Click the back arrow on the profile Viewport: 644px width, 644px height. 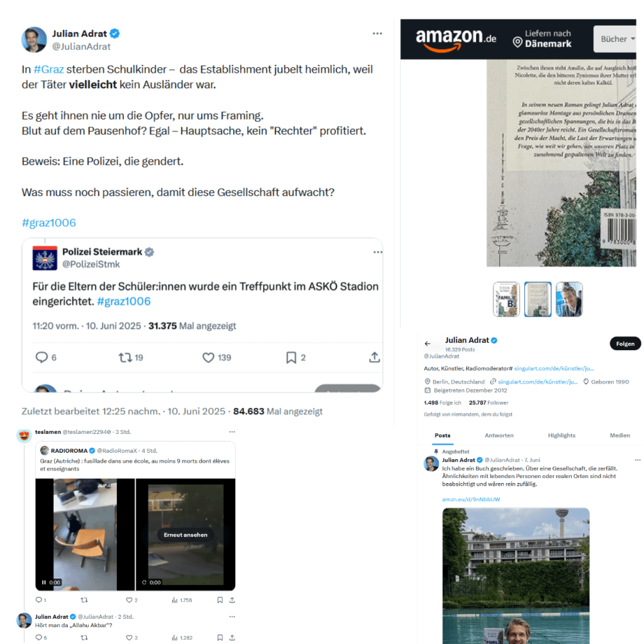tap(428, 343)
